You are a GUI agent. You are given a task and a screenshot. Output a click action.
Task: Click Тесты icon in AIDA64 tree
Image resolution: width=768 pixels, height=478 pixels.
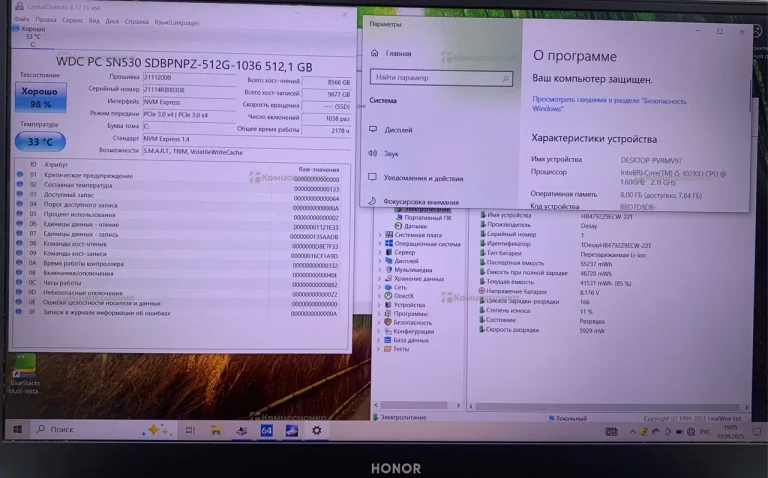click(387, 349)
